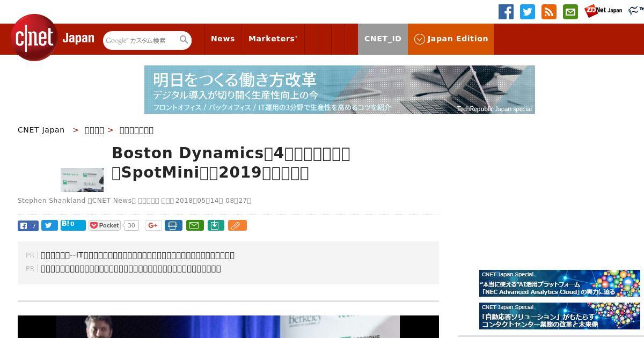This screenshot has width=644, height=338.
Task: Focus the Google custom search field
Action: pyautogui.click(x=141, y=40)
